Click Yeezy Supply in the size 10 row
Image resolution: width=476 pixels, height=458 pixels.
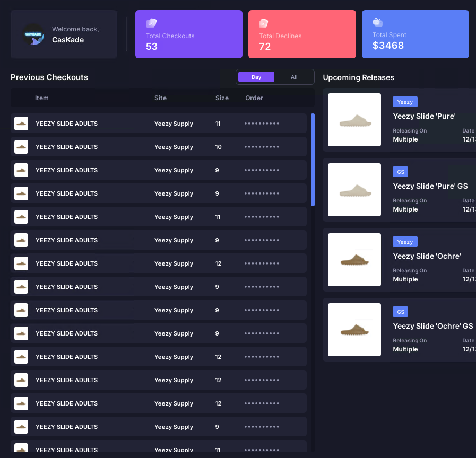tap(174, 147)
